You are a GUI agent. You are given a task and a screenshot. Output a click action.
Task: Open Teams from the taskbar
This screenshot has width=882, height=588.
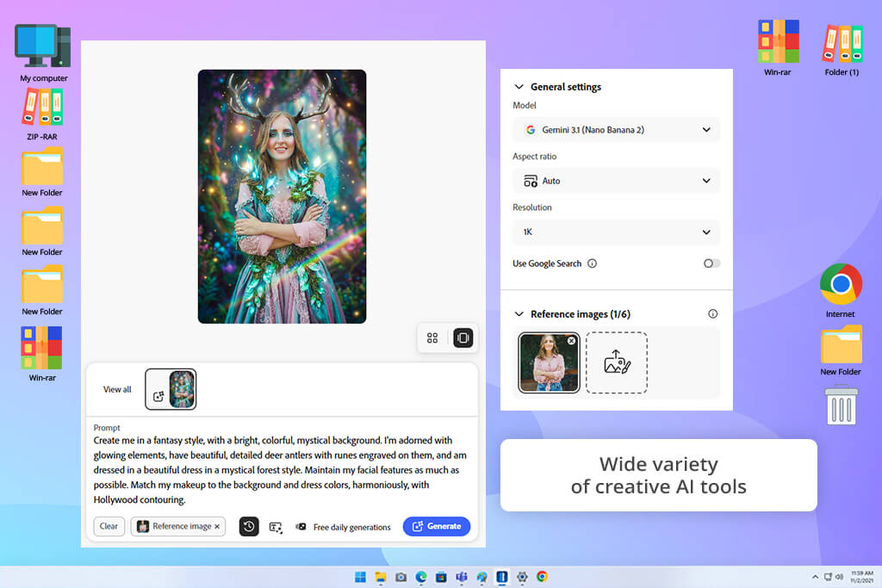click(462, 577)
